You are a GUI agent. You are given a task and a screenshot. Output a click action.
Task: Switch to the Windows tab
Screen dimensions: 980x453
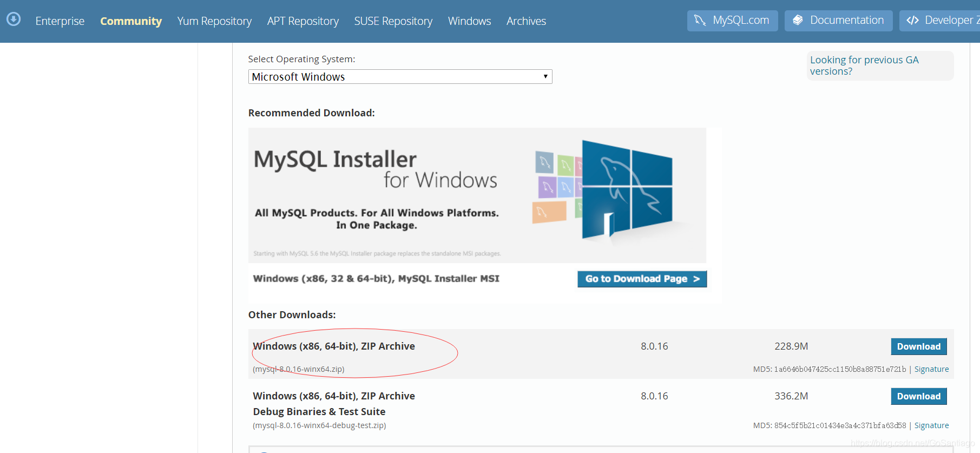(470, 21)
